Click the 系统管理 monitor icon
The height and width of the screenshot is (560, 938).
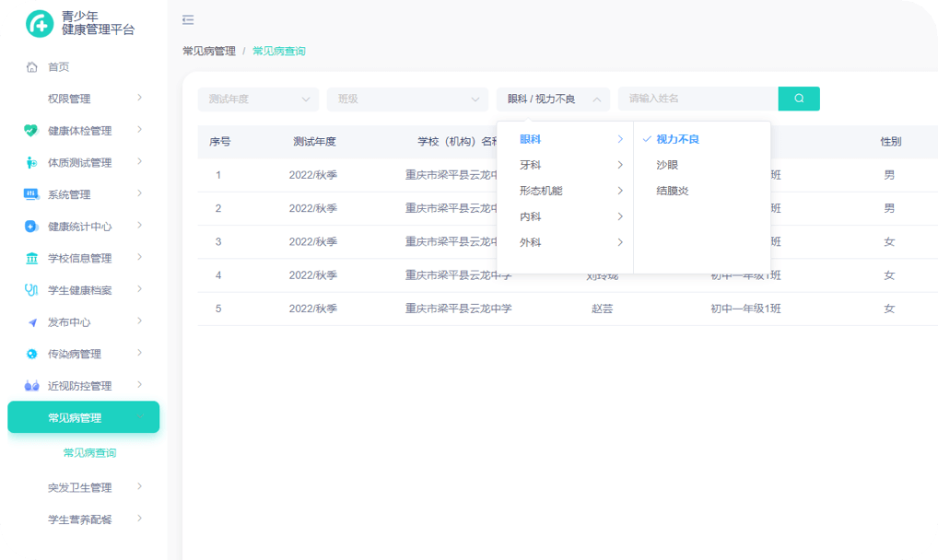pyautogui.click(x=31, y=194)
